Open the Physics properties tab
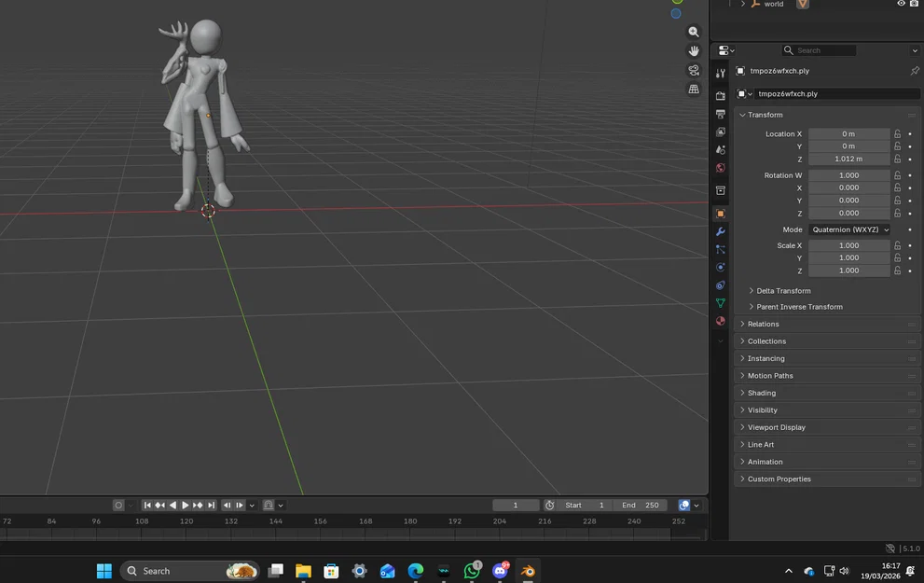 [720, 267]
